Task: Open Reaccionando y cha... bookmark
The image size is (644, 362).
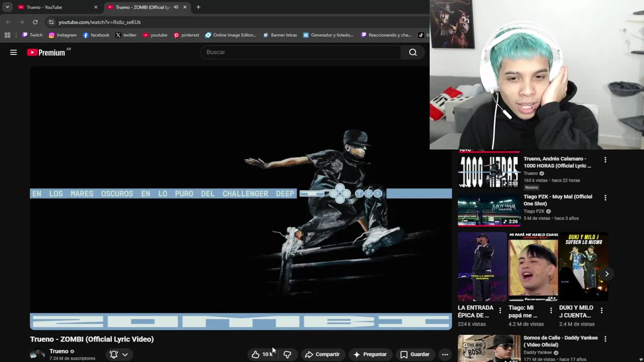Action: pos(385,35)
